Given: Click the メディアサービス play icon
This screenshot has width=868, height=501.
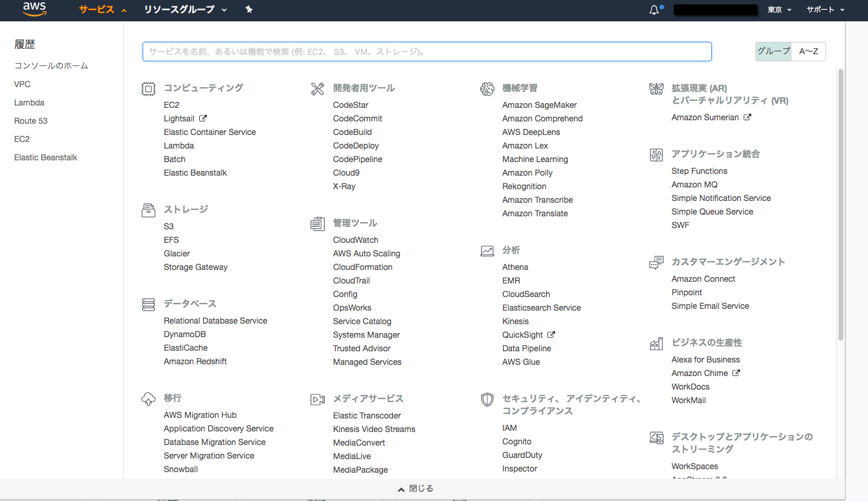Looking at the screenshot, I should pos(318,400).
